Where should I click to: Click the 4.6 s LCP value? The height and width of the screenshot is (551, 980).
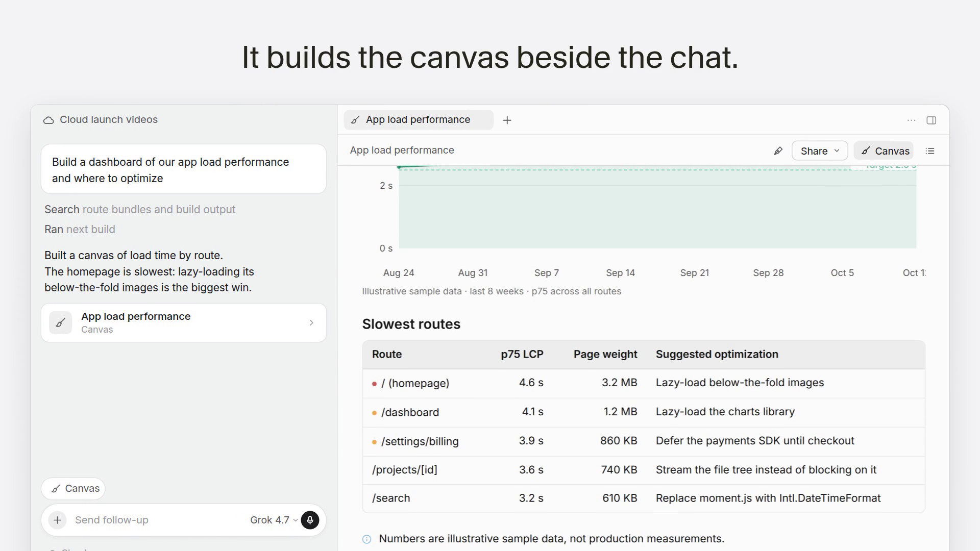(531, 383)
